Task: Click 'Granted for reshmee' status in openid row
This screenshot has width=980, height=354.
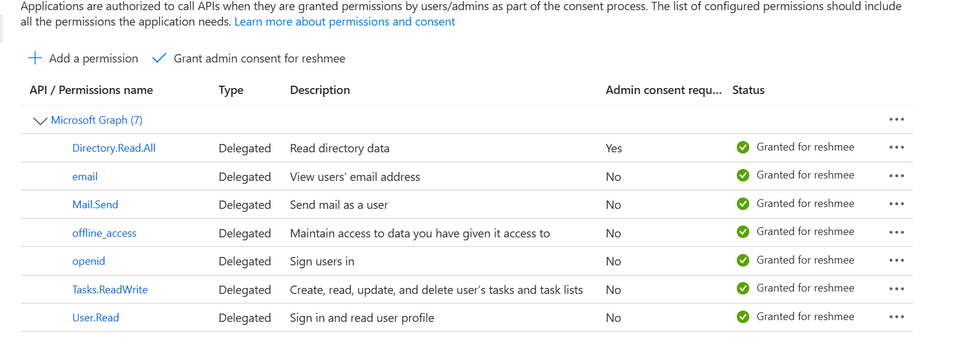Action: pos(805,260)
